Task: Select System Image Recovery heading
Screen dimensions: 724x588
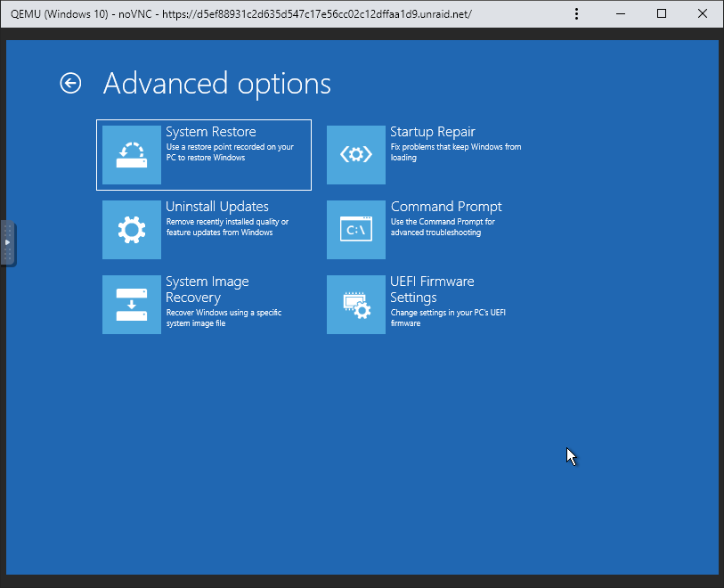Action: pyautogui.click(x=207, y=290)
